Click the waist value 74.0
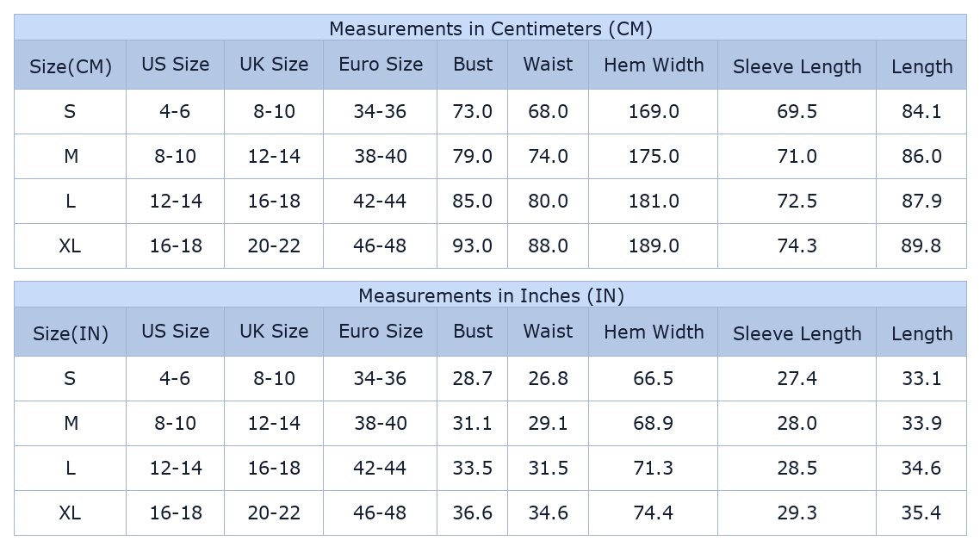980x553 pixels. pos(548,157)
